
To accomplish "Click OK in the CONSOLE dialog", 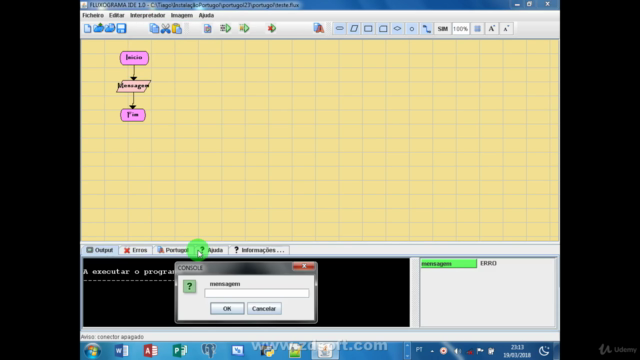I will 227,309.
